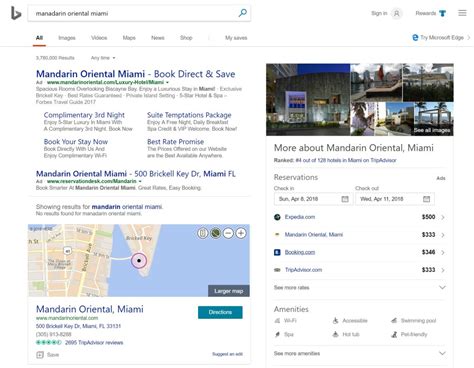The image size is (474, 368).
Task: Switch to the News tab
Action: tap(158, 38)
